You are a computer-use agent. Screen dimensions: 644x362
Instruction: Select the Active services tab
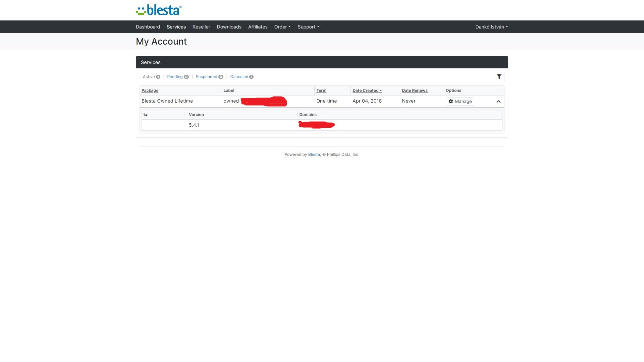click(152, 77)
